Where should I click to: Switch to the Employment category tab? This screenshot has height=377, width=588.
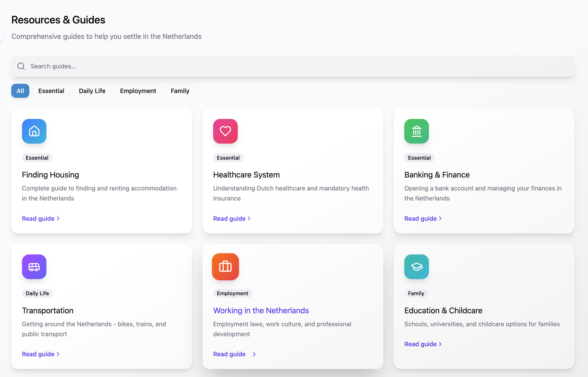[x=138, y=91]
